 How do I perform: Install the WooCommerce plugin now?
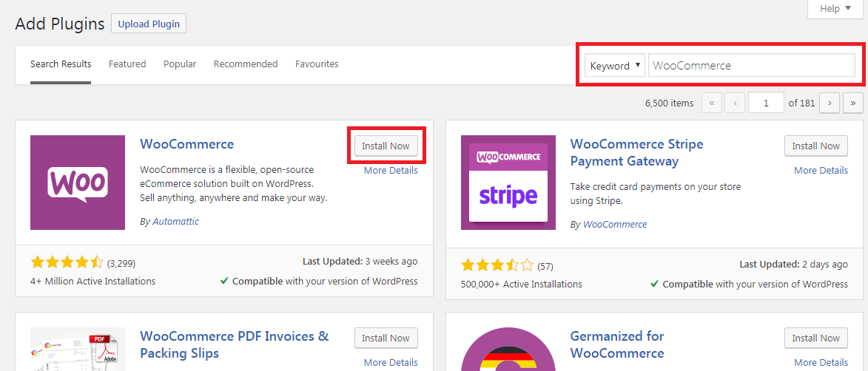pyautogui.click(x=386, y=146)
